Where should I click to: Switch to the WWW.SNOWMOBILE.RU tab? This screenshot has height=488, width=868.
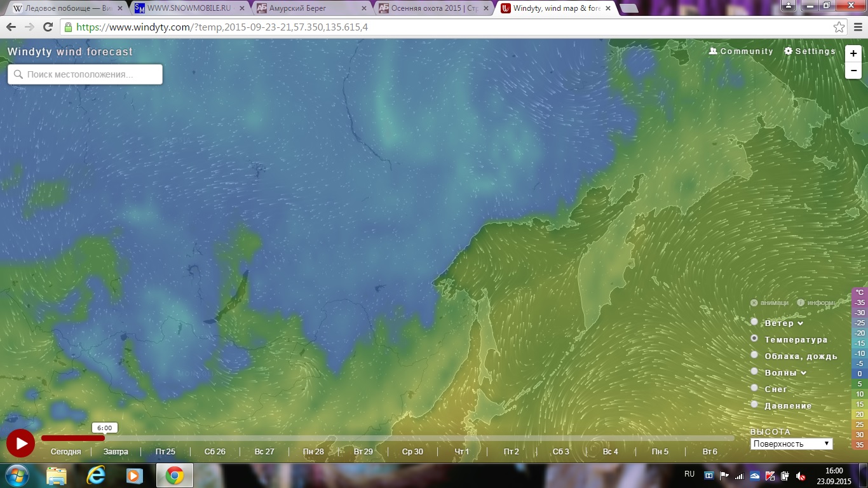(x=187, y=8)
